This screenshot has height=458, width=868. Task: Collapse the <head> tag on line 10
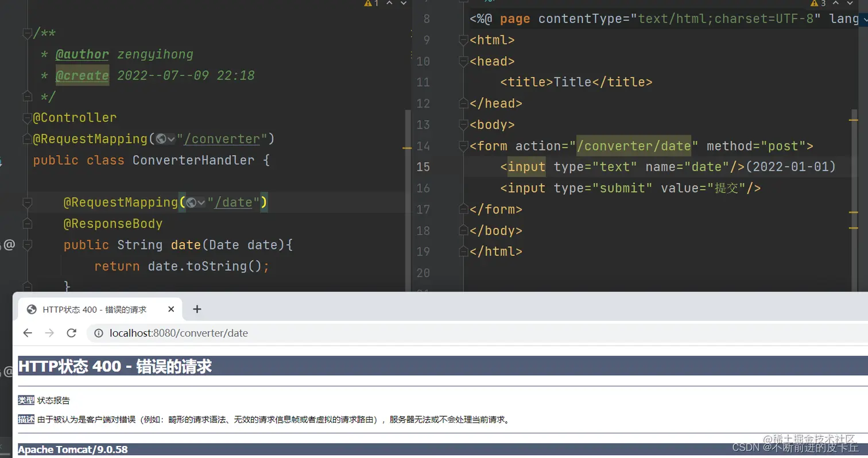tap(464, 61)
